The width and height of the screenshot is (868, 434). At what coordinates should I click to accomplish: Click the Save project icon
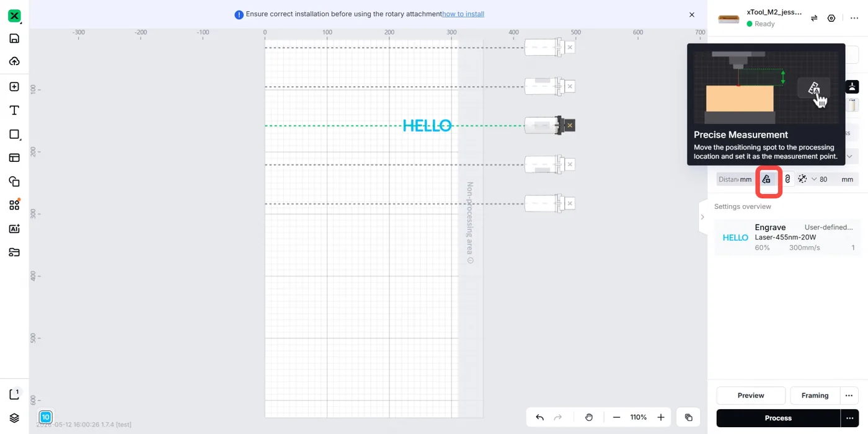[x=14, y=38]
